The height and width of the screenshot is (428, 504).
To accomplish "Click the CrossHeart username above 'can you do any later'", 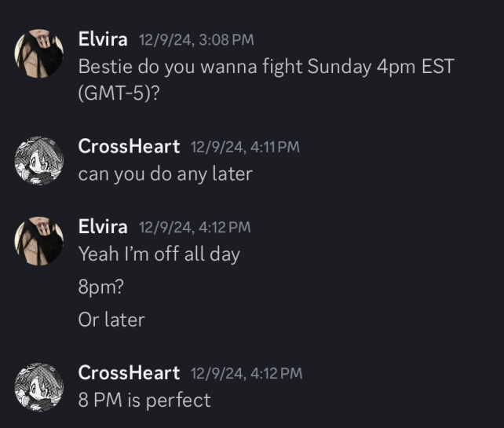I will [x=129, y=146].
